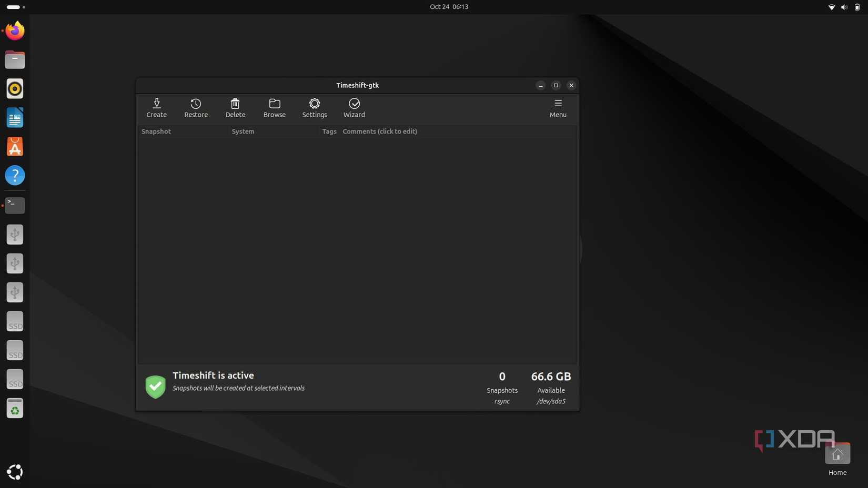Open the Ubuntu Software store

pyautogui.click(x=15, y=146)
